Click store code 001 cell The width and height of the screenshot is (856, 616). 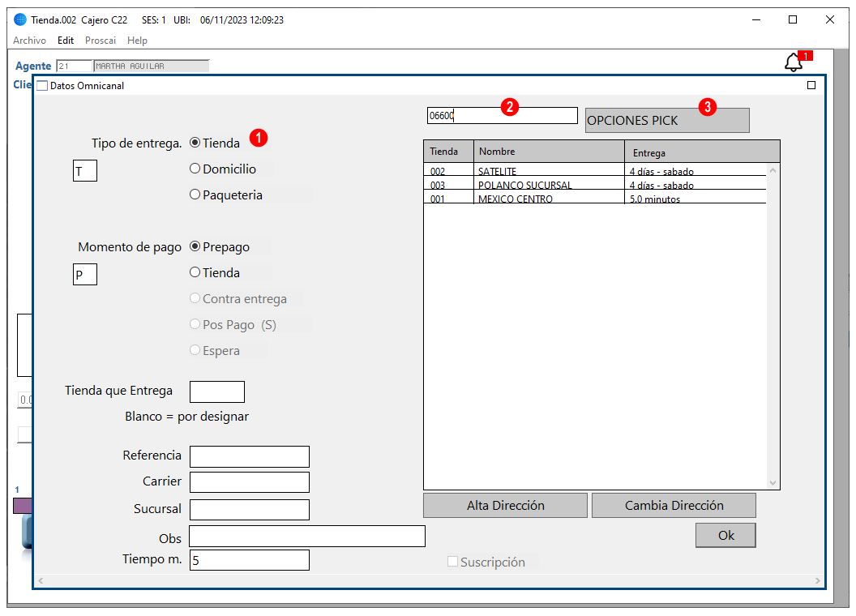(x=449, y=197)
